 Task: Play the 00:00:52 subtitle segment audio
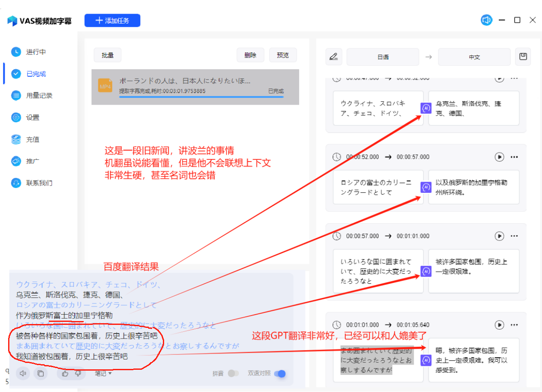[499, 157]
